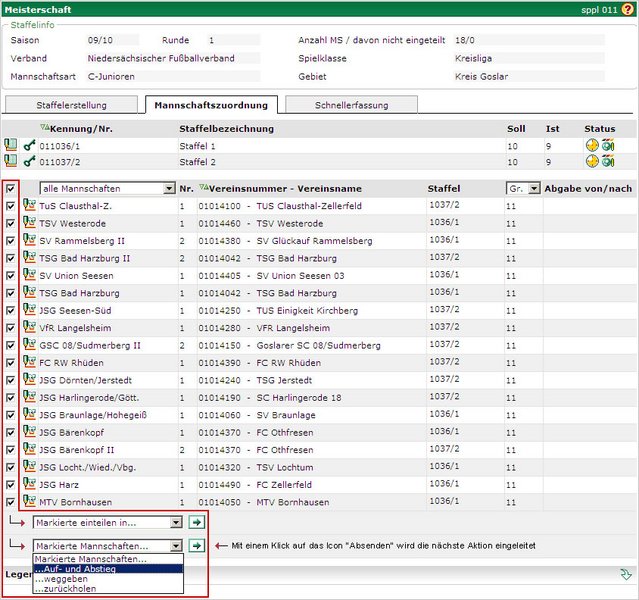The width and height of the screenshot is (639, 600).
Task: Uncheck the TSV Westerode checkbox
Action: [11, 223]
